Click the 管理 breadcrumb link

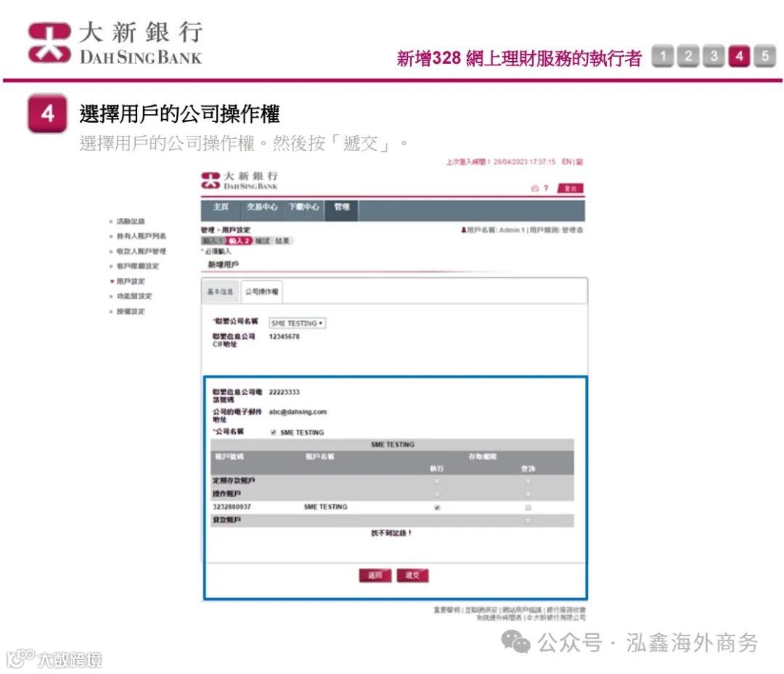[x=208, y=230]
